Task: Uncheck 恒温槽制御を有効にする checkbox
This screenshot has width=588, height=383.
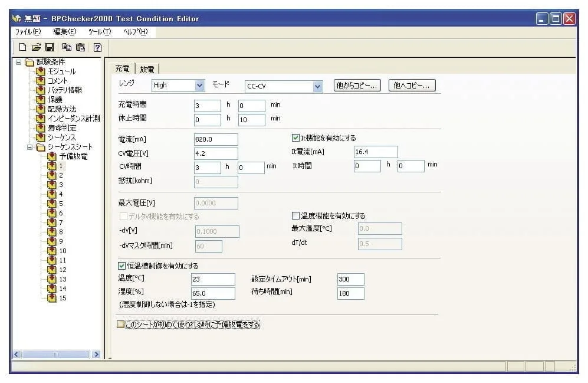Action: click(x=123, y=266)
